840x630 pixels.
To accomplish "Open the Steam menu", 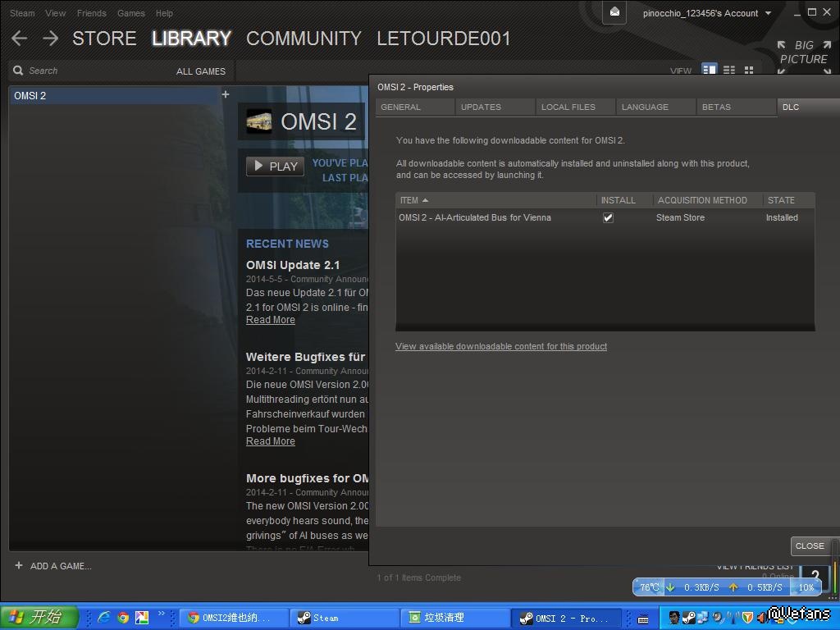I will point(22,13).
